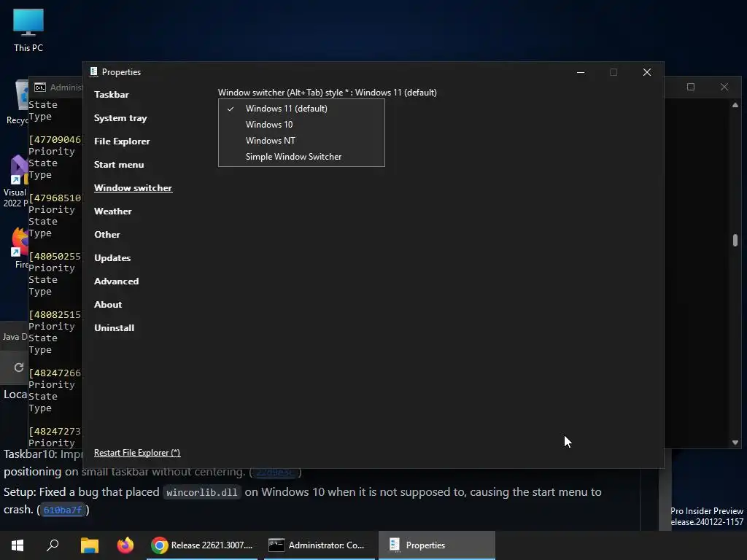This screenshot has height=560, width=747.
Task: Minimize the Properties window
Action: pos(581,72)
